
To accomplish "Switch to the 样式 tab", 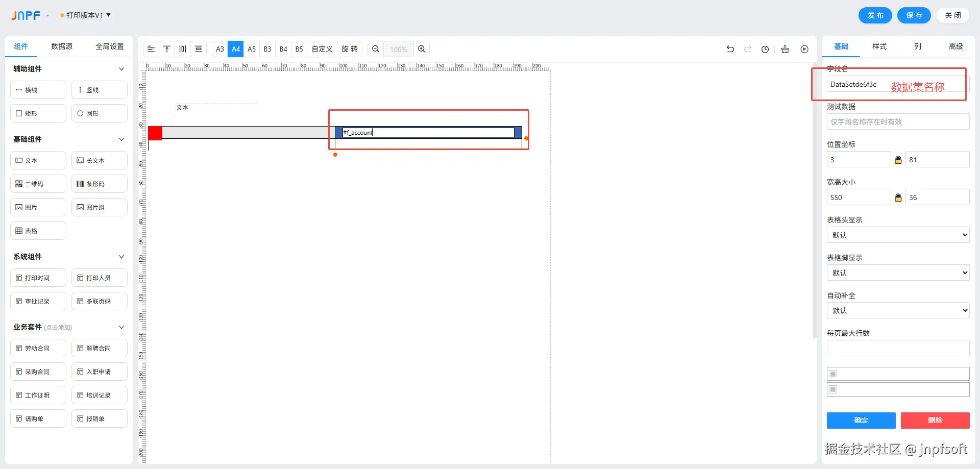I will coord(879,46).
